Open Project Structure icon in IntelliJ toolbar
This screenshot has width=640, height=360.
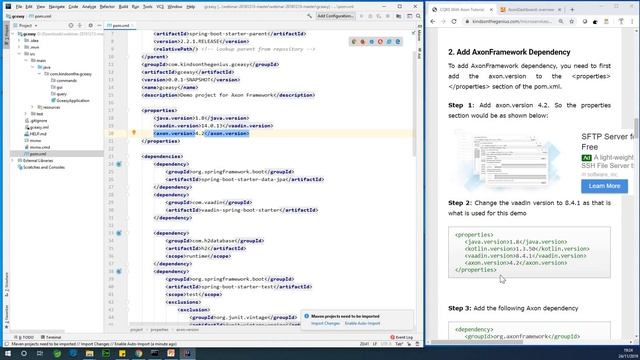399,16
